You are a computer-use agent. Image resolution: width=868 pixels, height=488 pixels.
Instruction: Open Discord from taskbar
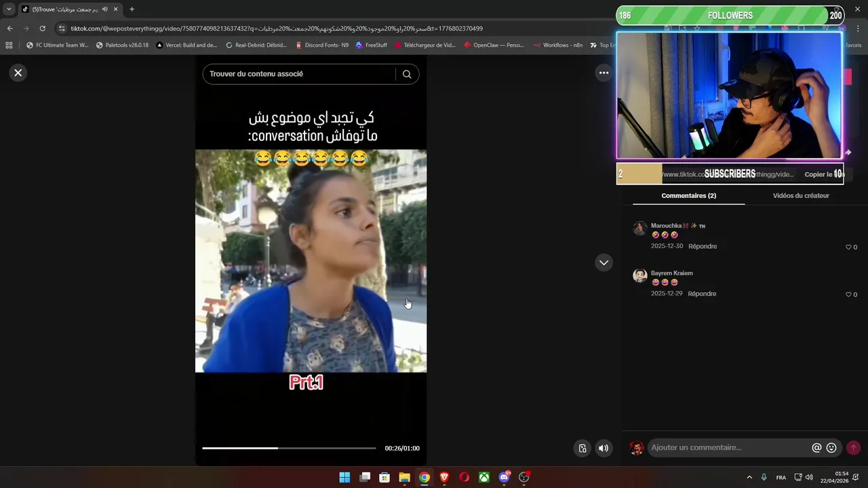[504, 477]
